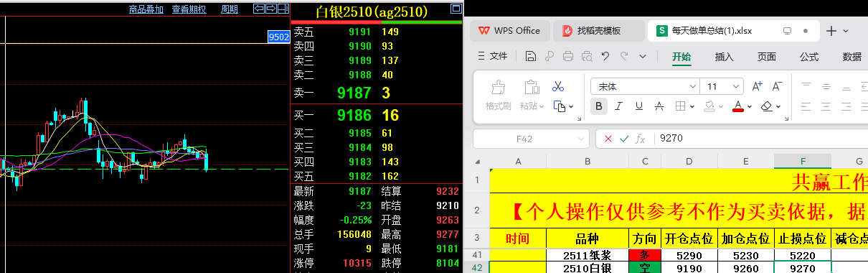Screen dimensions: 868x273
Task: Click the confirm checkmark in formula bar
Action: click(x=624, y=139)
